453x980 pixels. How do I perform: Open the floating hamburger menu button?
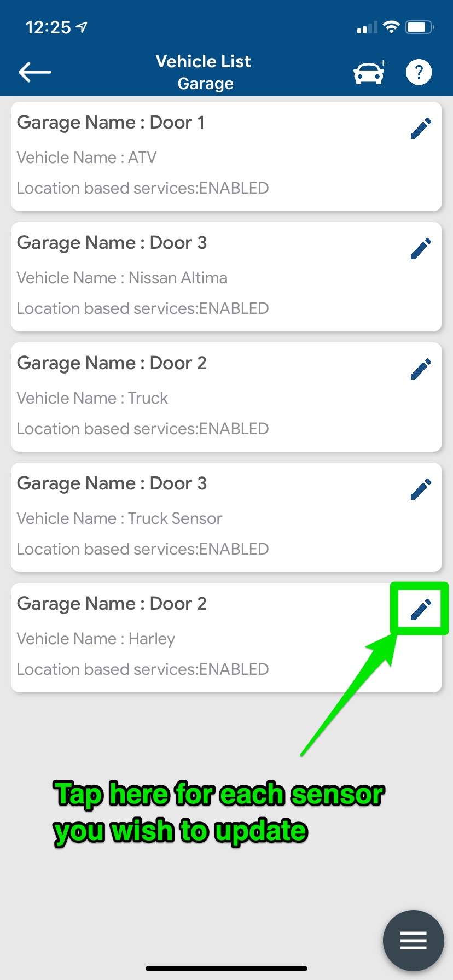click(x=413, y=941)
